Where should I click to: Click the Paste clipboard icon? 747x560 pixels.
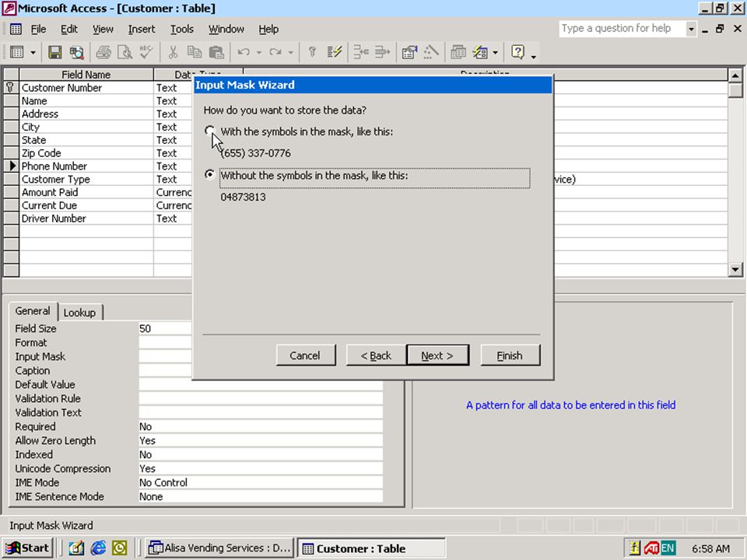tap(216, 52)
